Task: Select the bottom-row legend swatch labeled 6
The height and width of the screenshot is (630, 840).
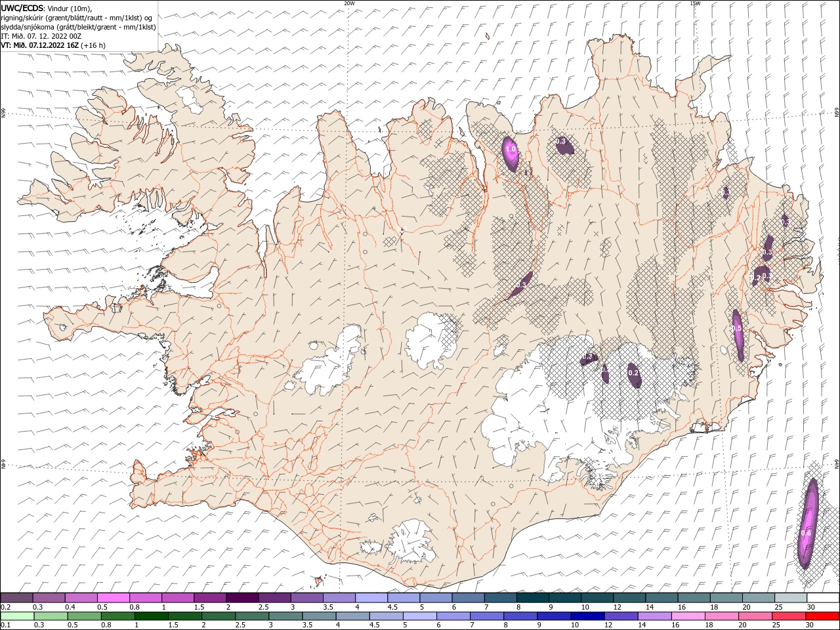Action: click(453, 616)
